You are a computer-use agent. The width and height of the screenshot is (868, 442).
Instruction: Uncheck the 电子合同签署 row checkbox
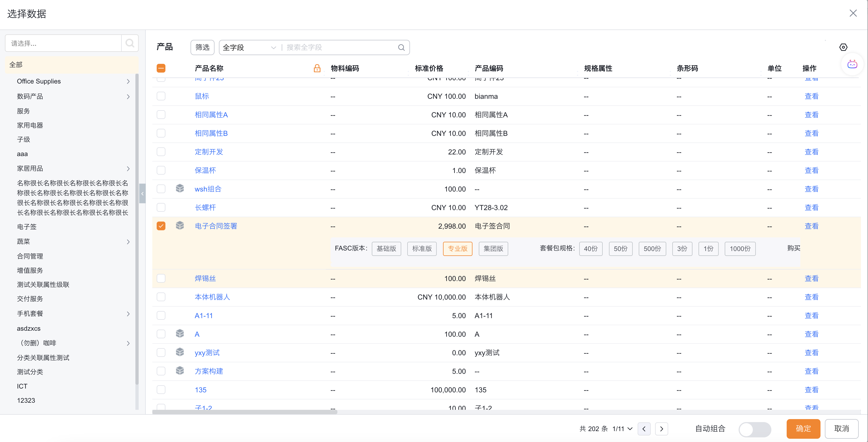[x=161, y=226]
